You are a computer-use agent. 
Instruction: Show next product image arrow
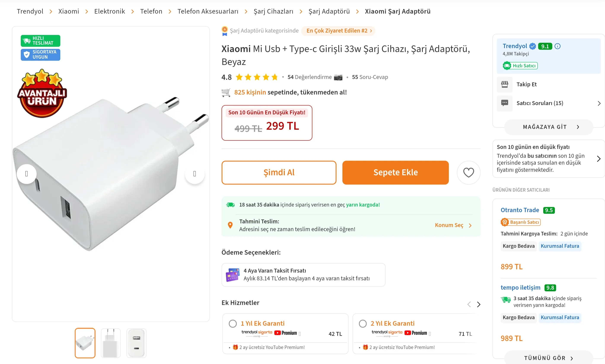(195, 174)
